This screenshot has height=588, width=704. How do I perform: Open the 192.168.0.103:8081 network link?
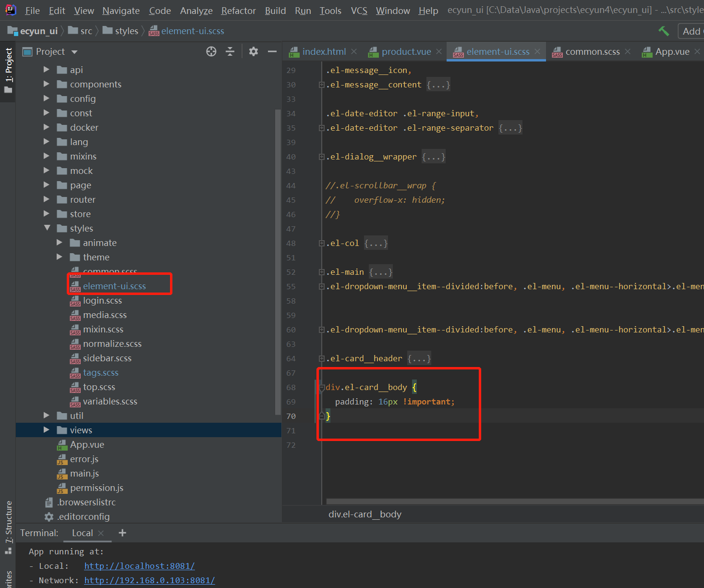(x=149, y=580)
